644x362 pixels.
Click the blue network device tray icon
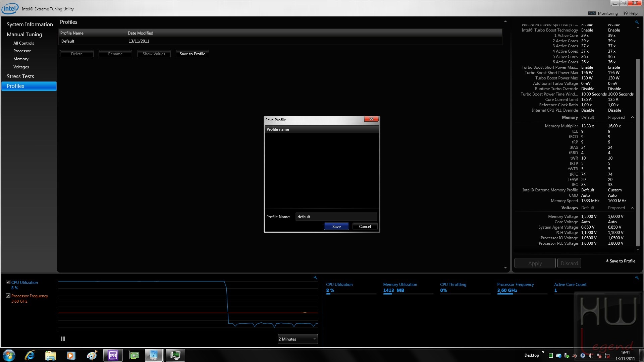(x=559, y=356)
